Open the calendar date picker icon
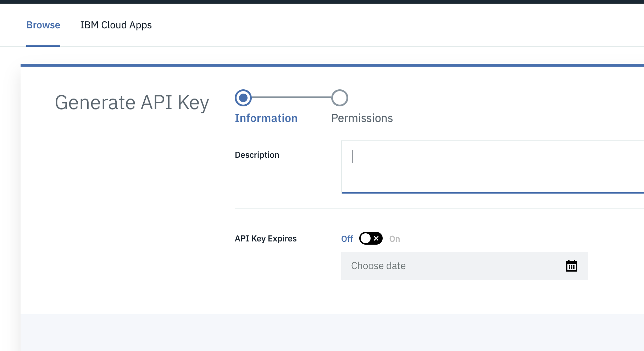Viewport: 644px width, 351px height. pyautogui.click(x=571, y=266)
